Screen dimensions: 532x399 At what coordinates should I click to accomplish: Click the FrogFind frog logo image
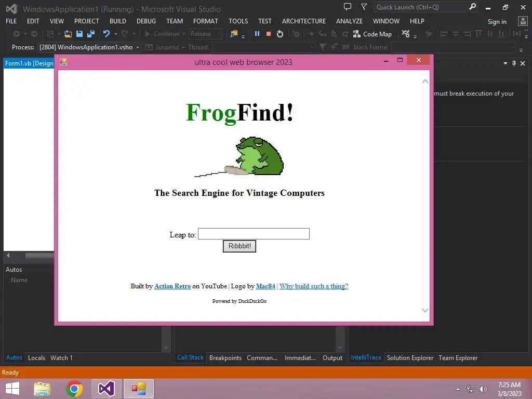tap(239, 156)
